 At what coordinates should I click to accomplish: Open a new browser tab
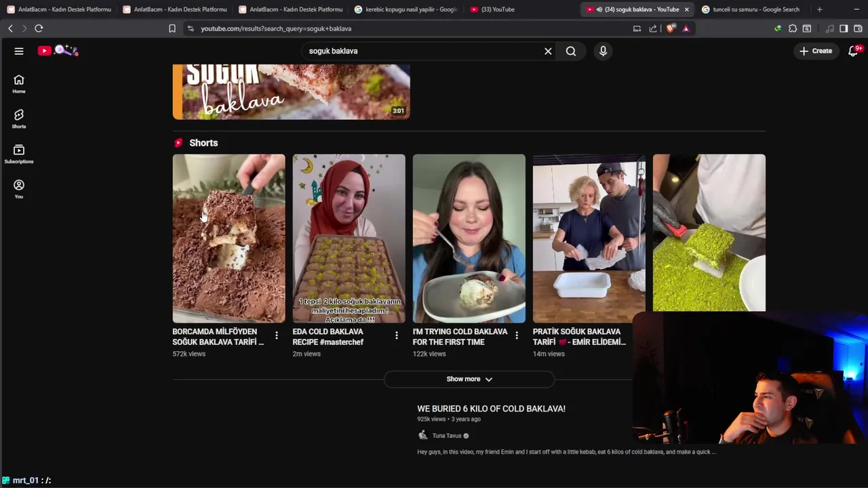tap(819, 9)
